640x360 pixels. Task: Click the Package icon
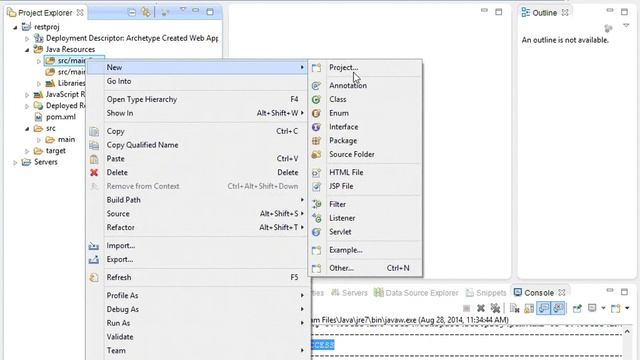[x=316, y=141]
